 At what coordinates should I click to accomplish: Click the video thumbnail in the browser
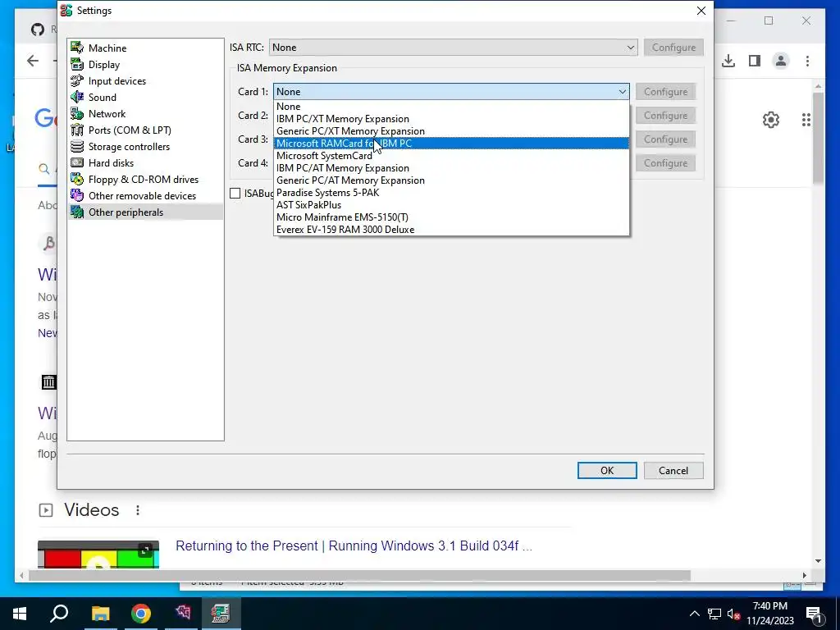(x=98, y=555)
